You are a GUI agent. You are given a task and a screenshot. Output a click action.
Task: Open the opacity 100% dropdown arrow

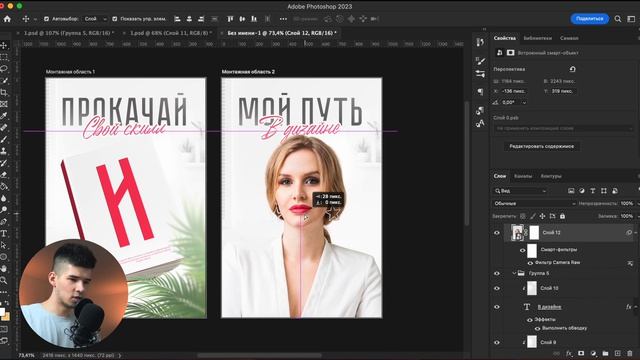638,203
